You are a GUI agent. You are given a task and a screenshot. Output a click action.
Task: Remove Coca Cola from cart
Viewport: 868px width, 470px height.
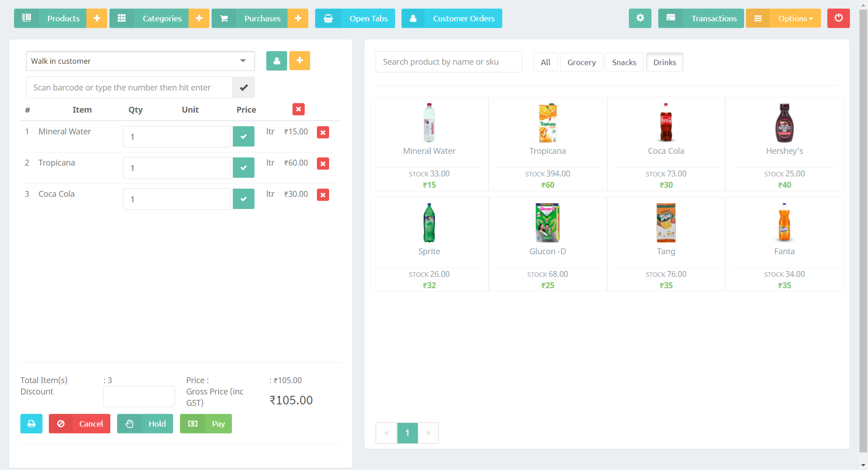pos(323,195)
